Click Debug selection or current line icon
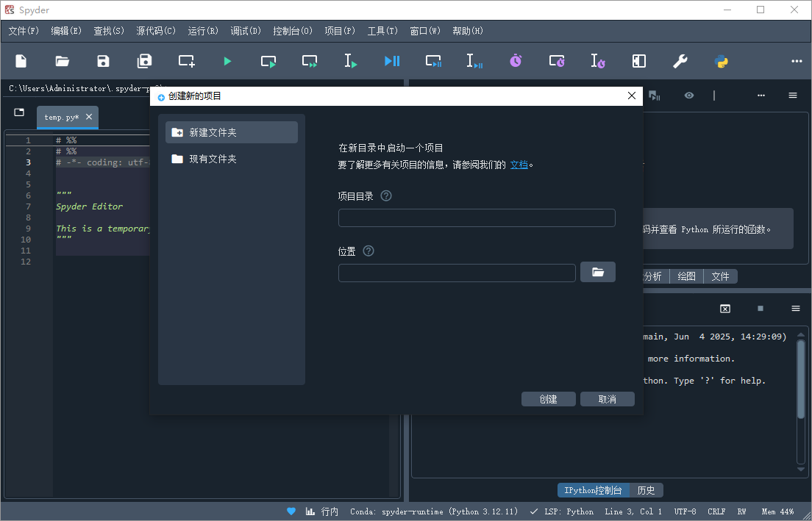This screenshot has width=812, height=521. pyautogui.click(x=474, y=61)
